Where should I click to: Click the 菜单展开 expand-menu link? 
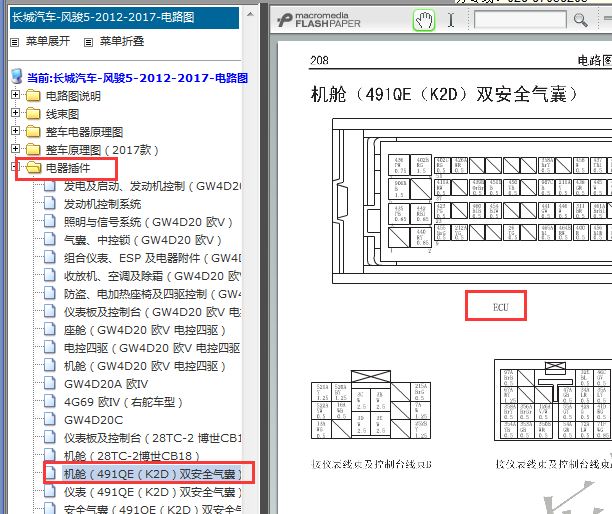[x=48, y=41]
